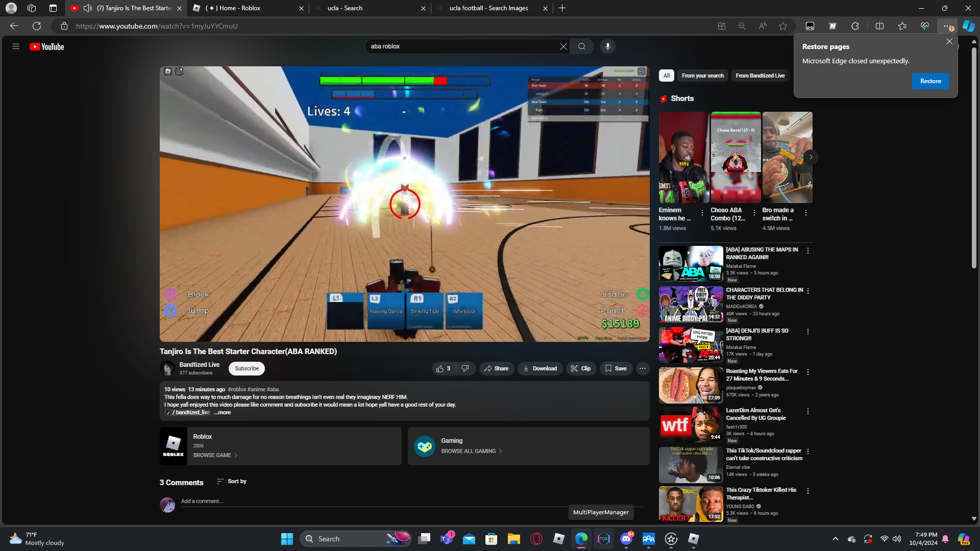Download the video
The height and width of the screenshot is (551, 980).
[x=540, y=368]
